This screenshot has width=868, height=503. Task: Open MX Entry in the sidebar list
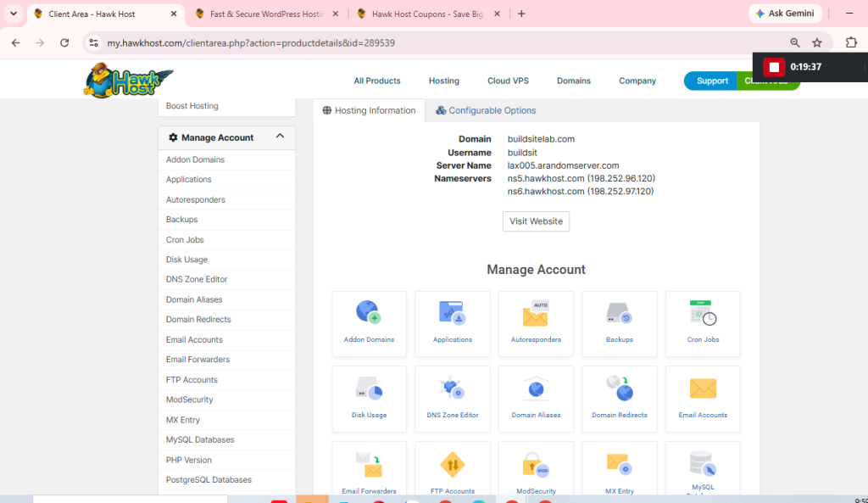pyautogui.click(x=226, y=420)
